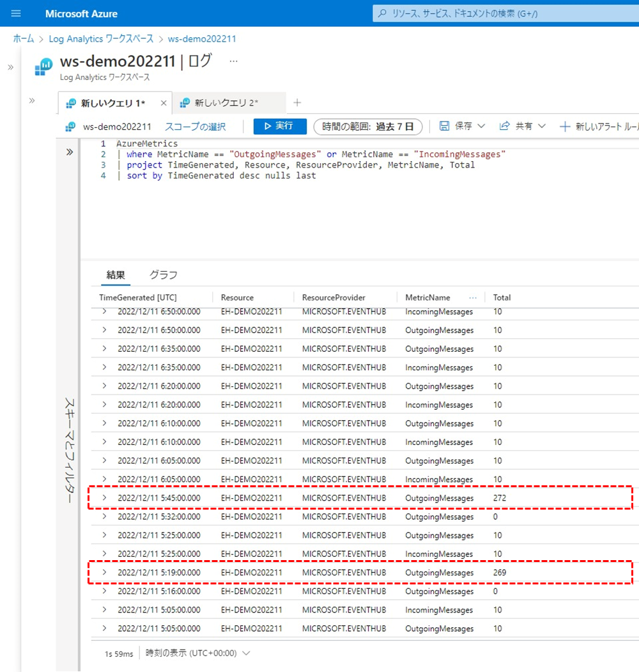Go to ホーム breadcrumb

24,38
